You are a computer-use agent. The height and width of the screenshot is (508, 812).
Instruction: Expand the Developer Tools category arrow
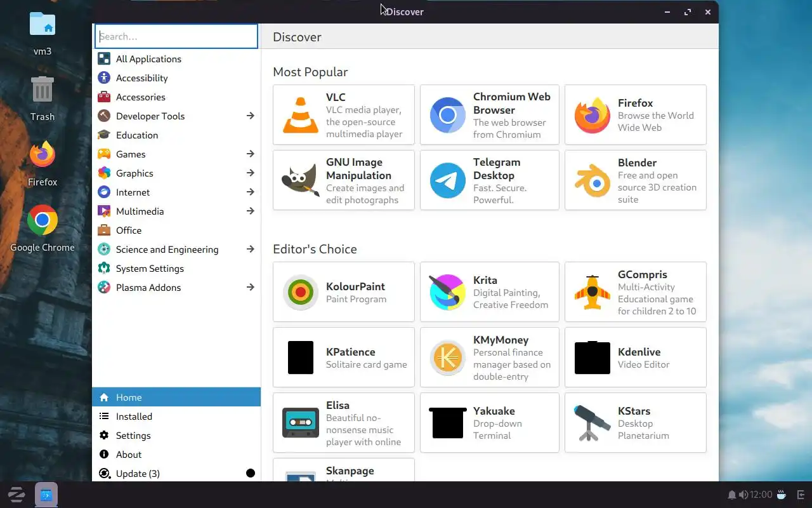point(251,116)
